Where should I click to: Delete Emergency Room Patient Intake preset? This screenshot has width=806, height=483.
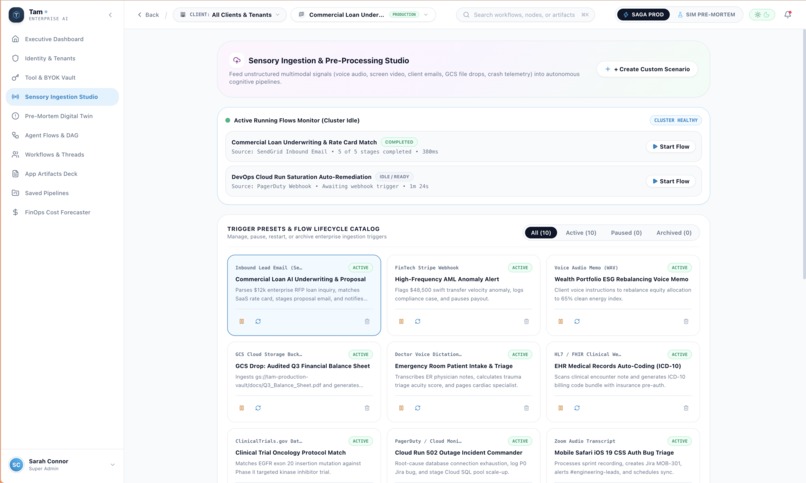[526, 408]
